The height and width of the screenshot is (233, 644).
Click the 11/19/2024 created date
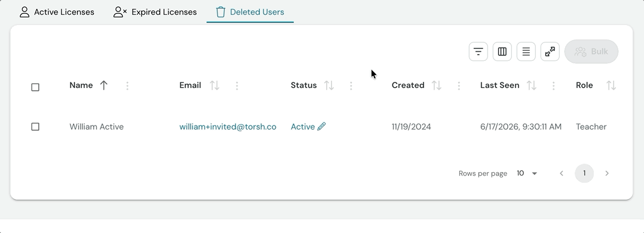coord(411,127)
